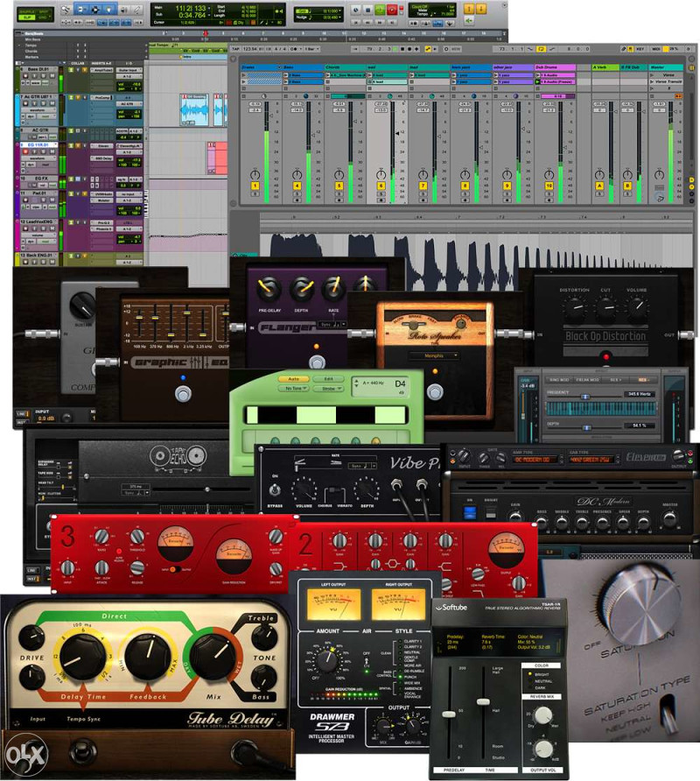The width and height of the screenshot is (700, 781).
Task: Select the Pencil tool in Pro Tools
Action: tap(136, 10)
